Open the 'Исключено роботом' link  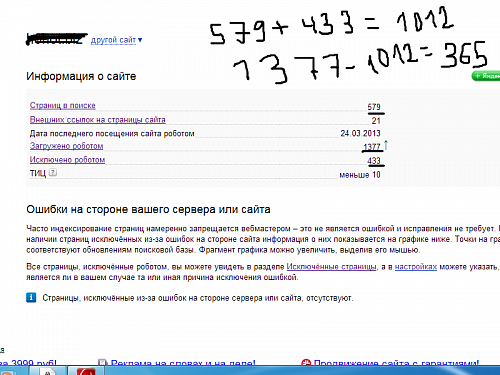pyautogui.click(x=67, y=160)
